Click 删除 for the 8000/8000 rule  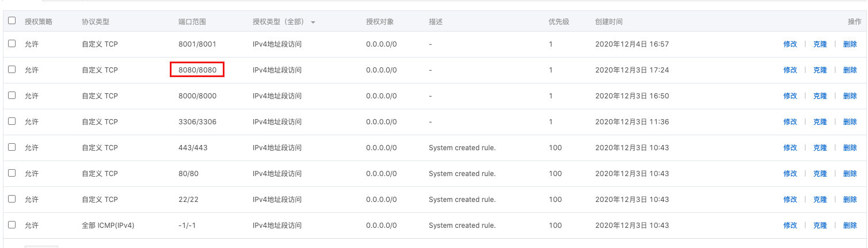point(850,96)
